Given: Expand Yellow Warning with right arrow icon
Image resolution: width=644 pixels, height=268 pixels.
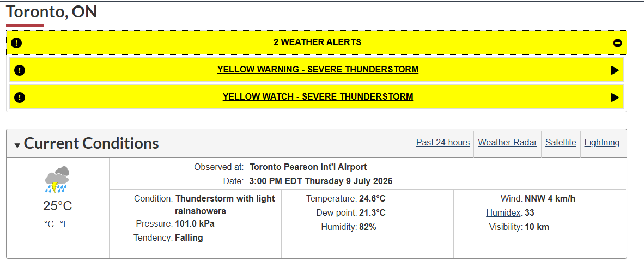Looking at the screenshot, I should tap(615, 70).
